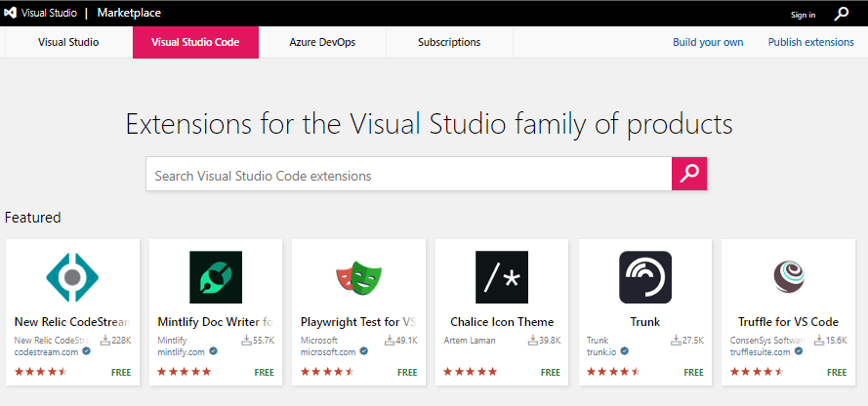Open the Playwright Test masks logo
868x406 pixels.
[358, 277]
